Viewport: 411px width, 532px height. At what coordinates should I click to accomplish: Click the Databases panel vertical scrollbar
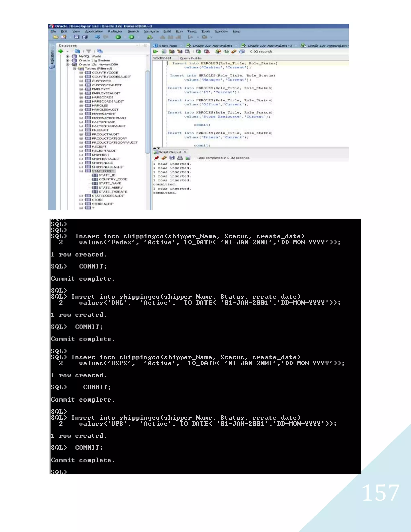(148, 112)
